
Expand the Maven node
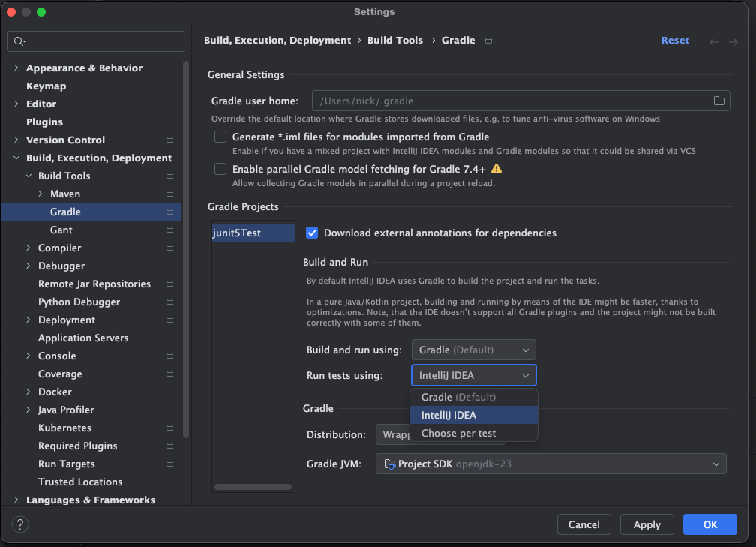coord(40,194)
